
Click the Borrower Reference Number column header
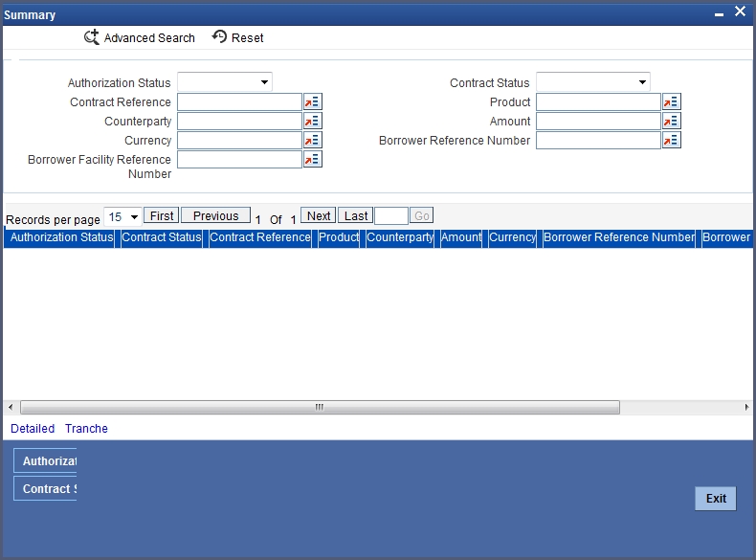619,237
